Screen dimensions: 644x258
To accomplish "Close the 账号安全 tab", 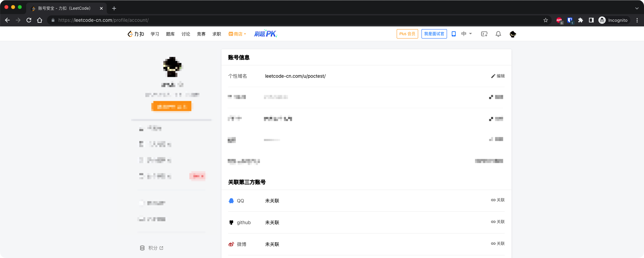I will coord(101,8).
